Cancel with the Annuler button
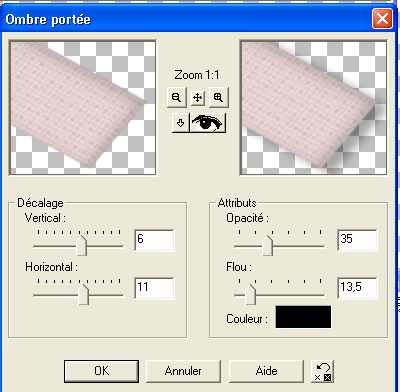The image size is (400, 392). point(183,371)
